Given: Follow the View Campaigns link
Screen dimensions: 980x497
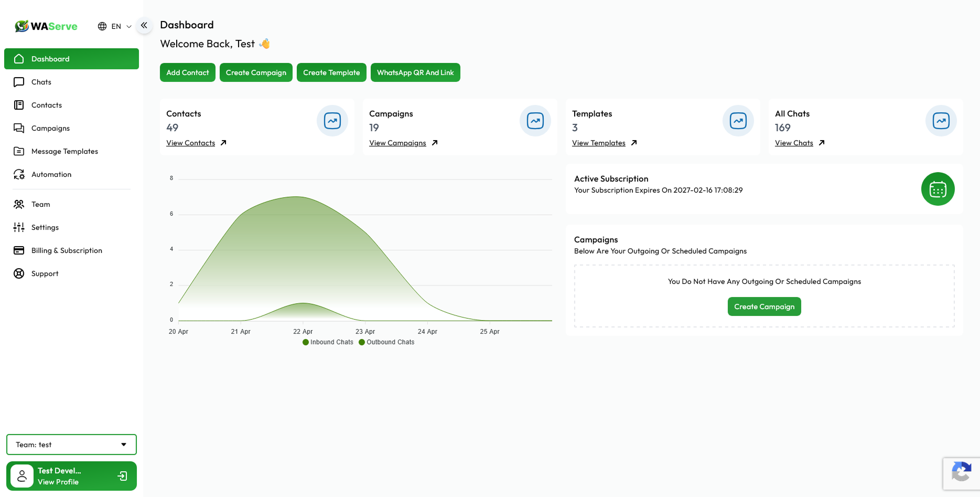Looking at the screenshot, I should coord(397,143).
